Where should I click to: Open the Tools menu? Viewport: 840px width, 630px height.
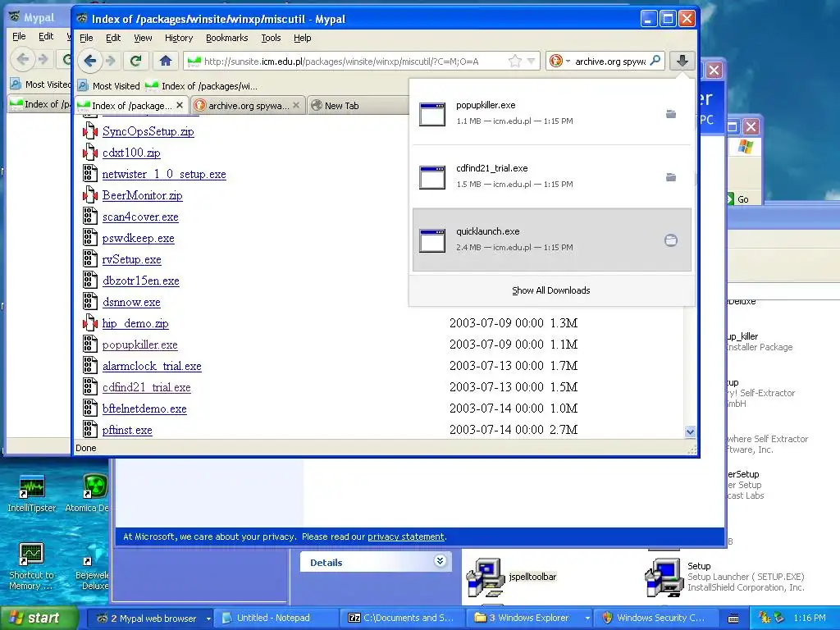pos(271,38)
